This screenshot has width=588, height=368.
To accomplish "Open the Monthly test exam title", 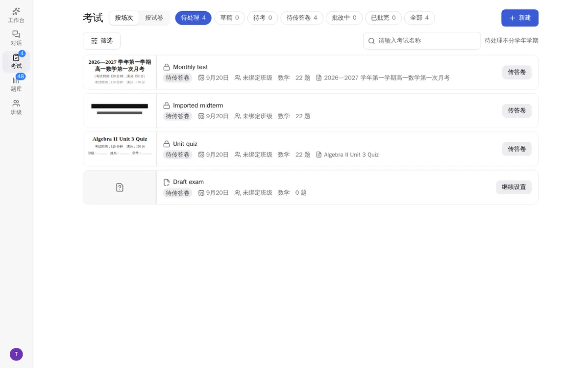I will point(190,67).
